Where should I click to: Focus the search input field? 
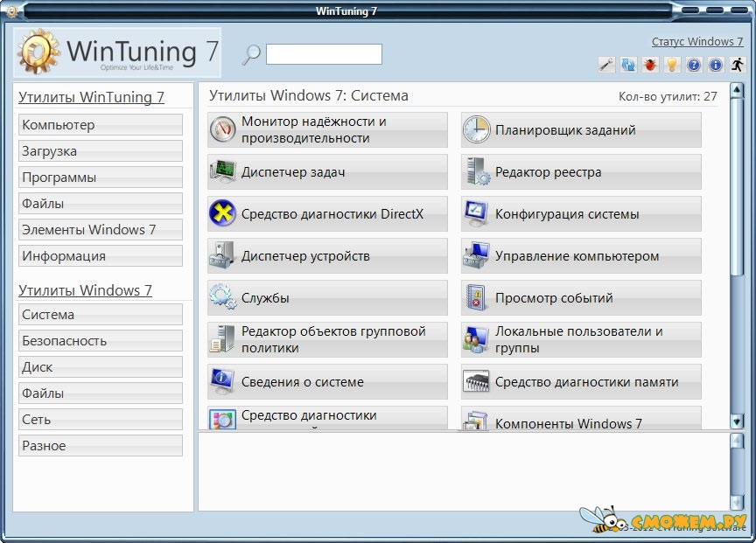tap(324, 54)
